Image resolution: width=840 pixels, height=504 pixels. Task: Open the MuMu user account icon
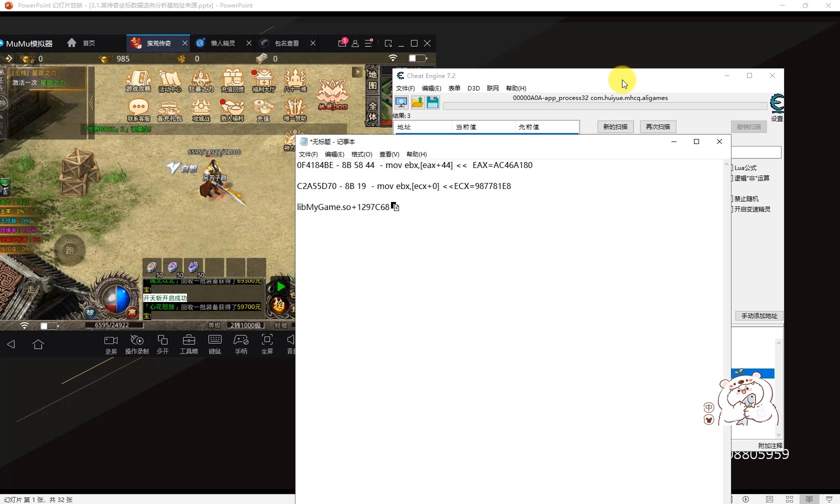(355, 43)
